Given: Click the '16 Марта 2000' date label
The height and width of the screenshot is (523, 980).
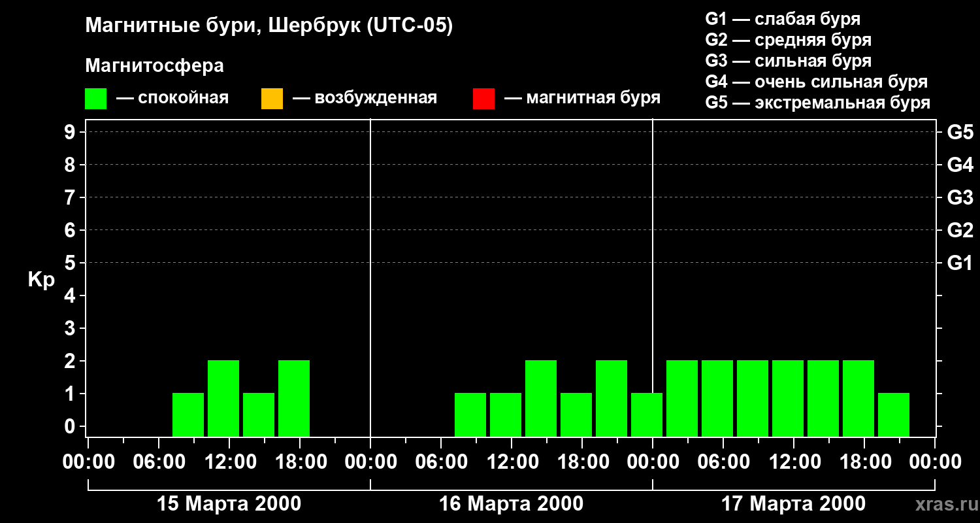Looking at the screenshot, I should (512, 503).
